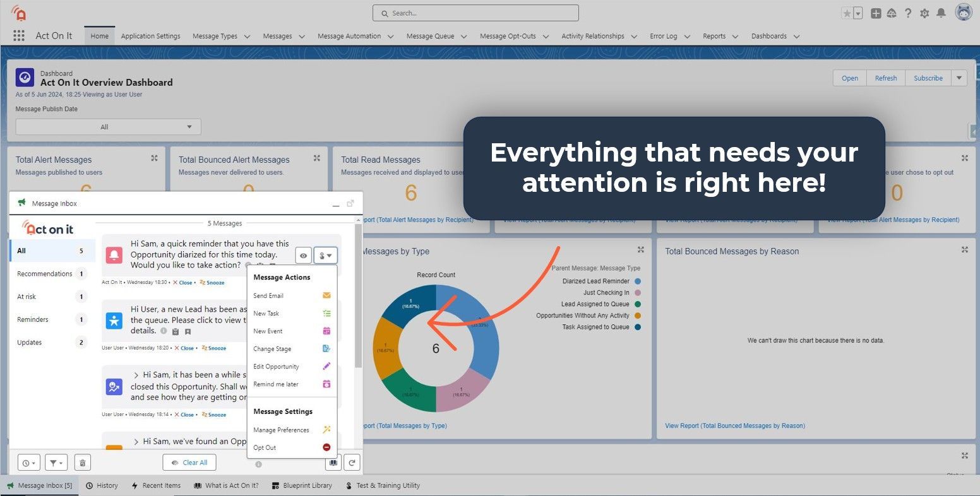Open the Message Automation tab chevron

point(390,37)
